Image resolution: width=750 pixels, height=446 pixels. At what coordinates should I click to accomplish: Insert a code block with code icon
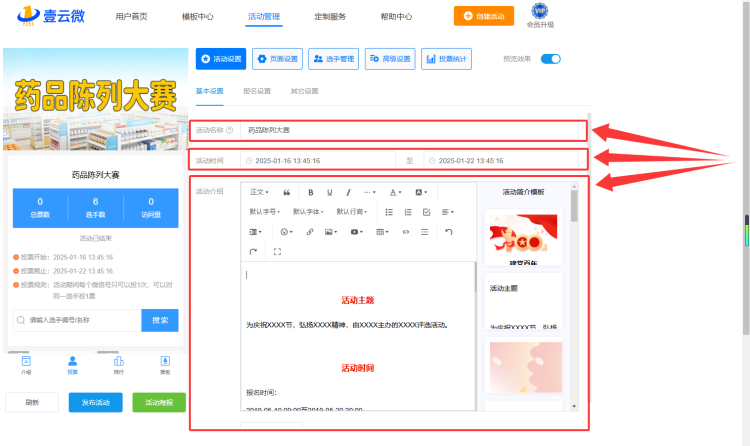tap(406, 232)
